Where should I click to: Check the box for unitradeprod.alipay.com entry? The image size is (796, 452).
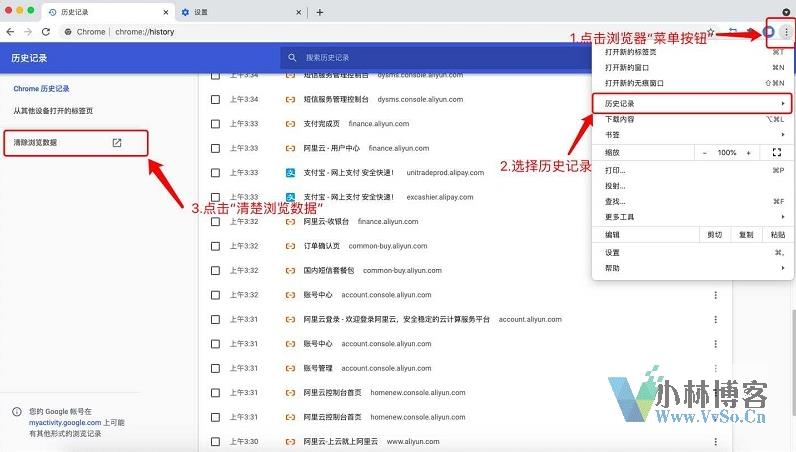215,173
